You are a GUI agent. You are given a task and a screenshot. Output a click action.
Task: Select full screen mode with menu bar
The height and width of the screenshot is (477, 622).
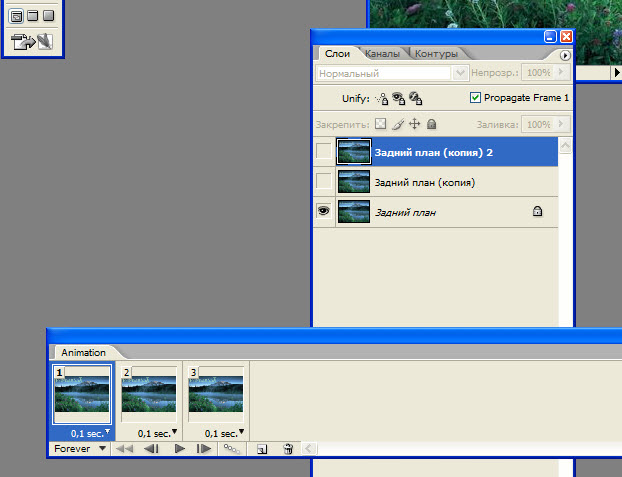click(33, 15)
